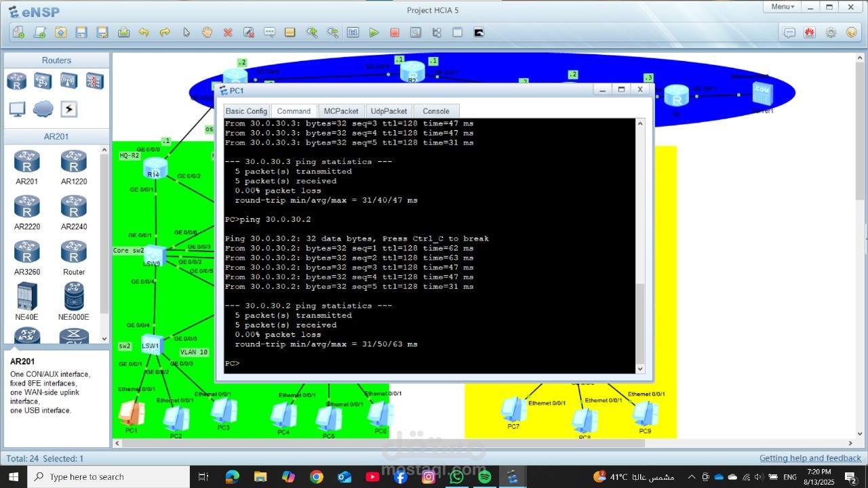Click the Save As toolbar icon
This screenshot has width=868, height=488.
(102, 32)
